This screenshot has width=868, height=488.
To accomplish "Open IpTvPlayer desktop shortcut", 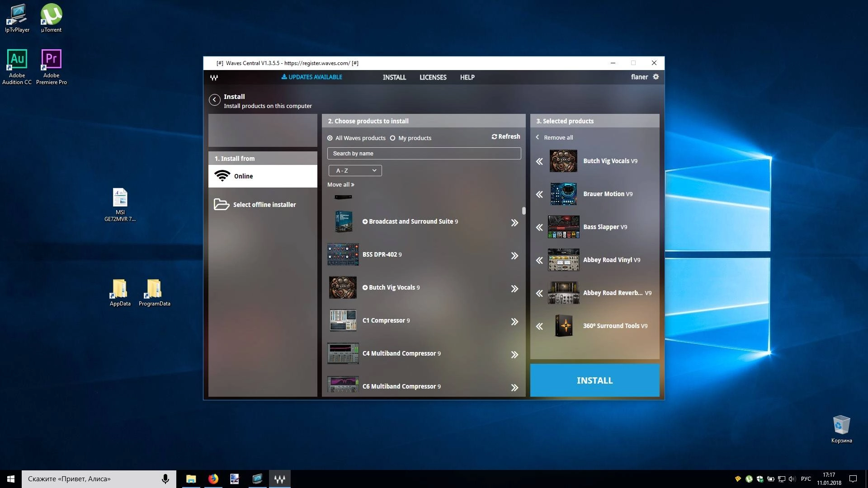I will tap(17, 18).
